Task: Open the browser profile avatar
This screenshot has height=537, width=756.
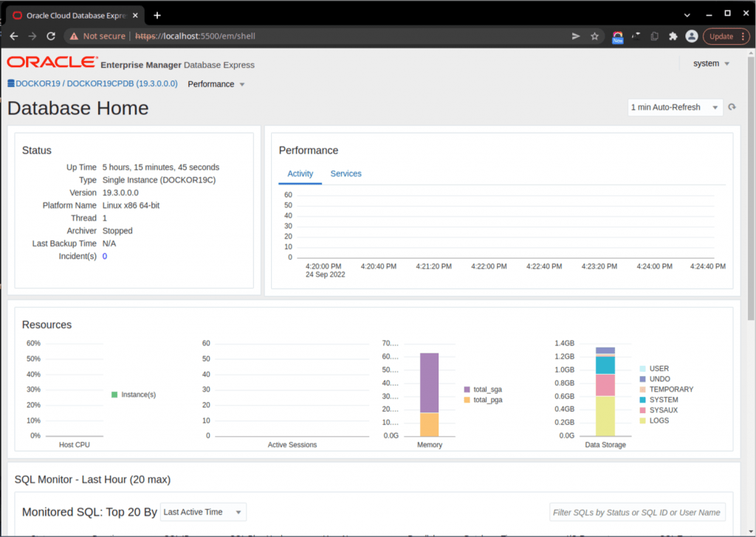Action: [x=691, y=36]
